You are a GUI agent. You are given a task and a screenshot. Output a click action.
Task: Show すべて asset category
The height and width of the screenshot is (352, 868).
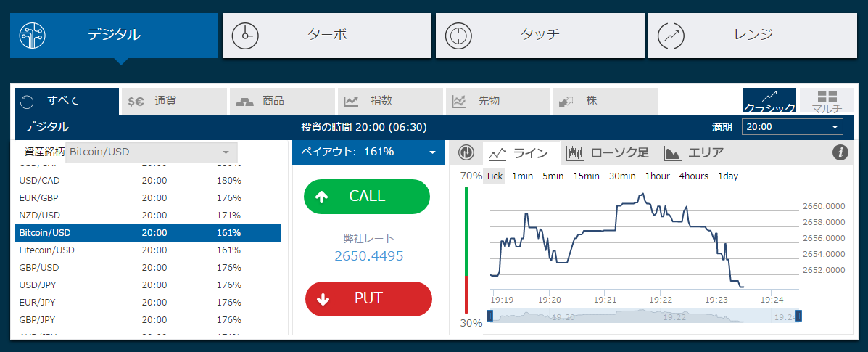[x=67, y=102]
